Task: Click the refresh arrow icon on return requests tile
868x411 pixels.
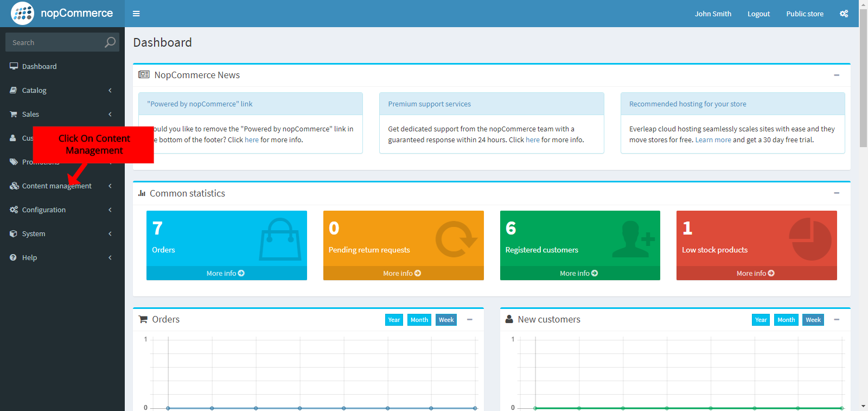Action: [x=456, y=239]
